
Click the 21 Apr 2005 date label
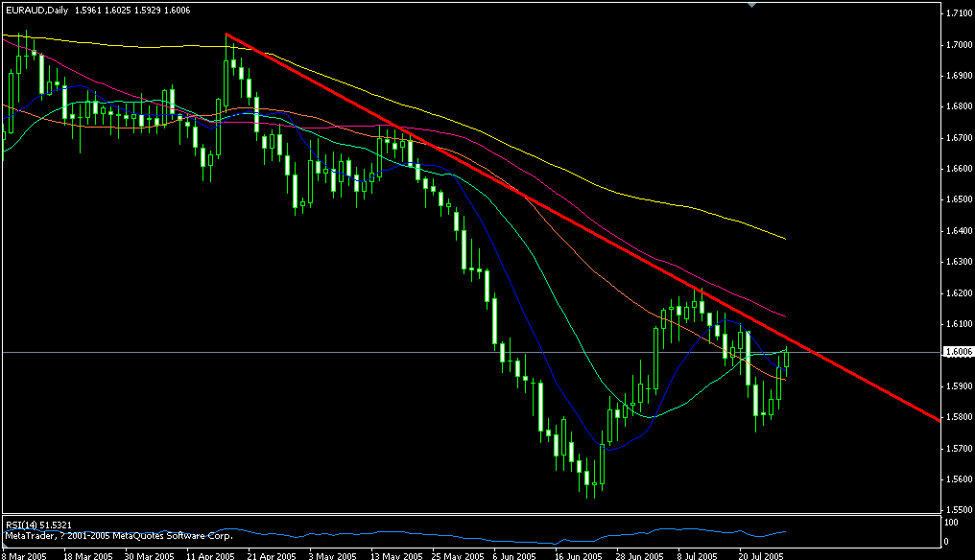pyautogui.click(x=272, y=555)
